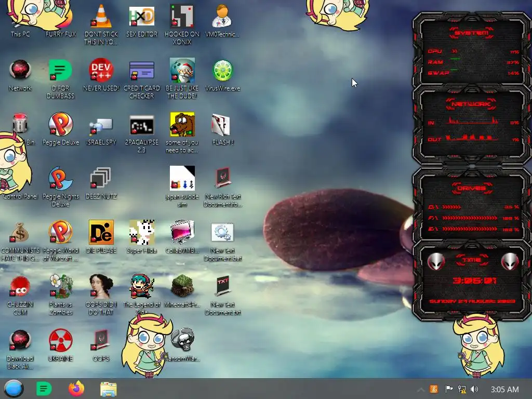Open japan suicide sim icon
The height and width of the screenshot is (399, 532).
(x=182, y=187)
